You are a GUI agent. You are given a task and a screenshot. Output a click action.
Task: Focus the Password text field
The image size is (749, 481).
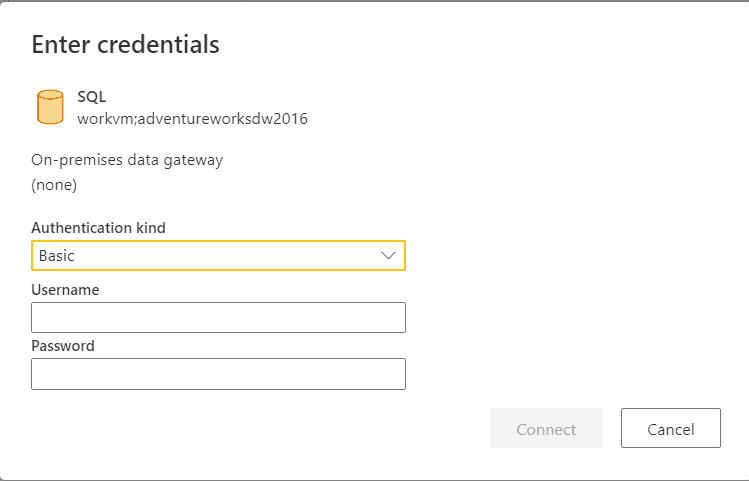tap(218, 374)
